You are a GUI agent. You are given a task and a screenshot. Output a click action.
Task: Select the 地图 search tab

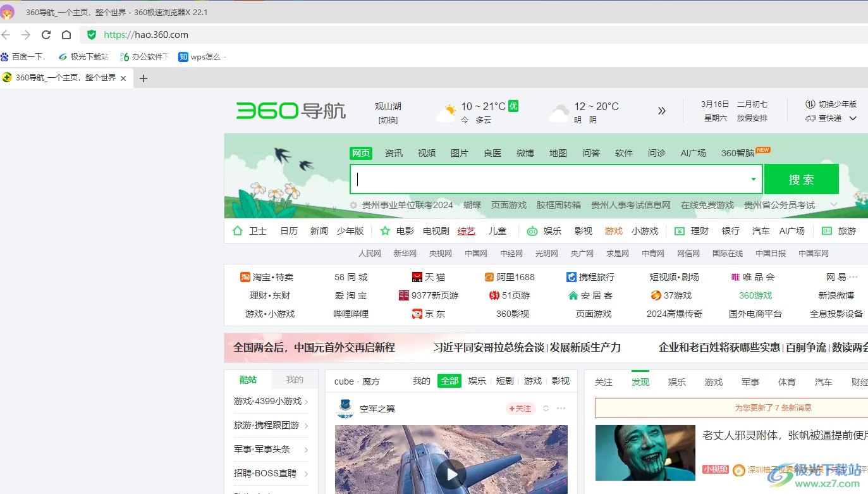click(x=558, y=153)
